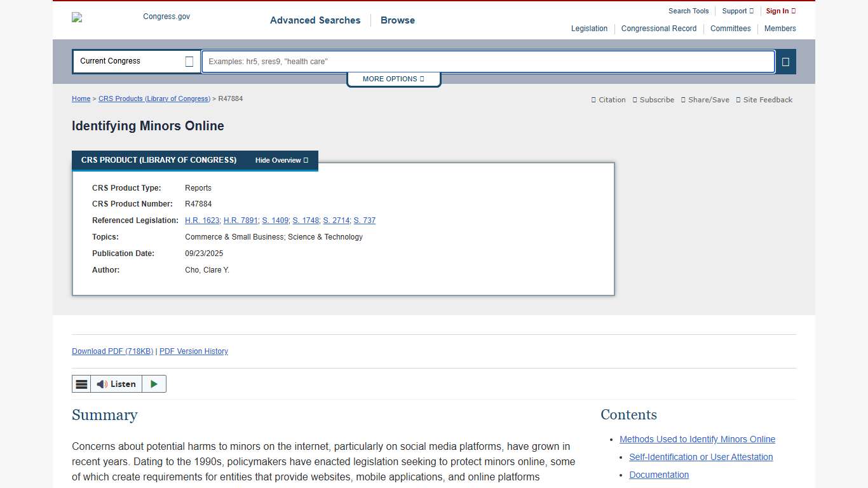The width and height of the screenshot is (868, 488).
Task: View the PDF Version History
Action: click(193, 351)
